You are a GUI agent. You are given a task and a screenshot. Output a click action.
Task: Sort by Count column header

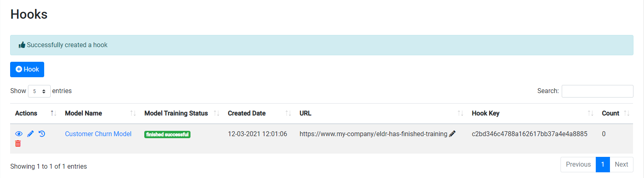pos(627,113)
